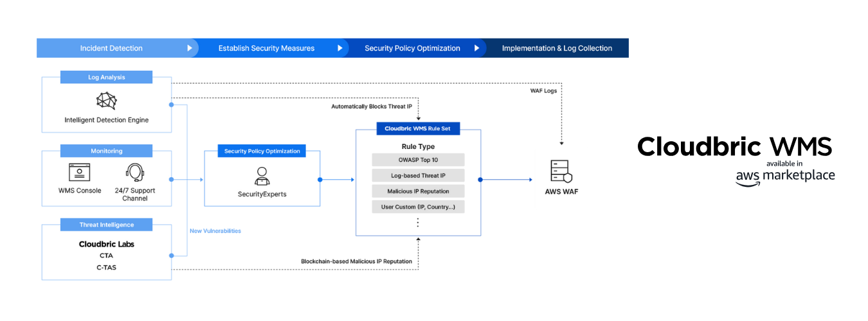
Task: Click the 24/7 Support headset icon
Action: (x=134, y=173)
